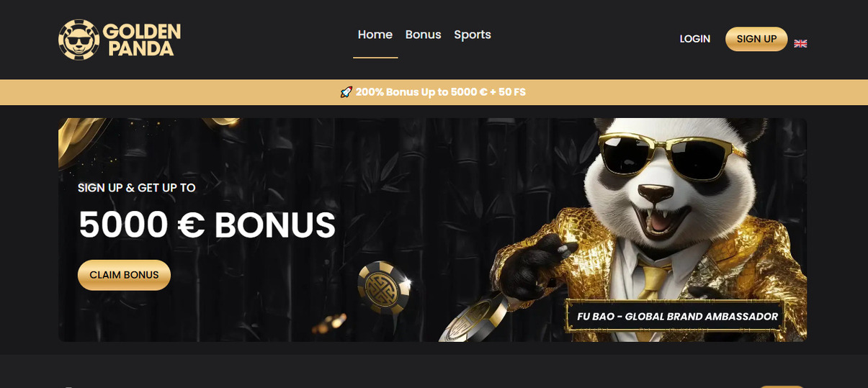Click the 200% Bonus promo bar text

[x=440, y=92]
